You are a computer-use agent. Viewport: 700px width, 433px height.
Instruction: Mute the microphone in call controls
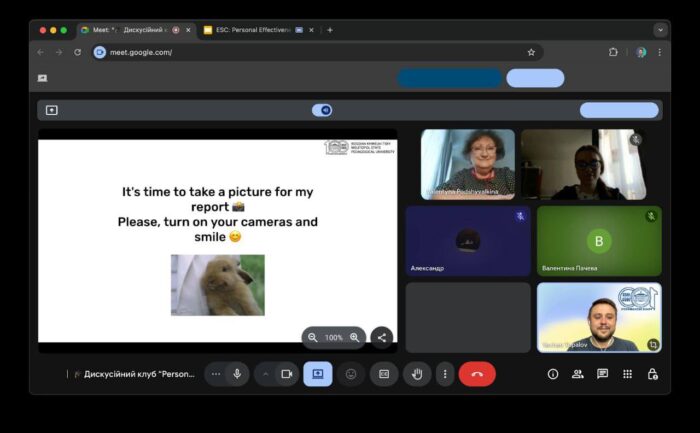click(237, 374)
